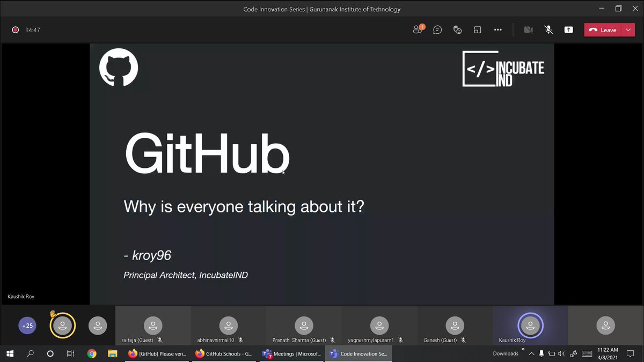Select the participant with the raised hand

pyautogui.click(x=63, y=326)
